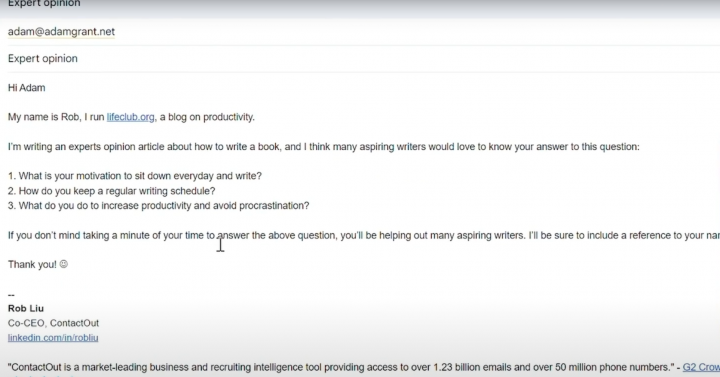
Task: Click the double-dash signature separator
Action: pos(11,295)
